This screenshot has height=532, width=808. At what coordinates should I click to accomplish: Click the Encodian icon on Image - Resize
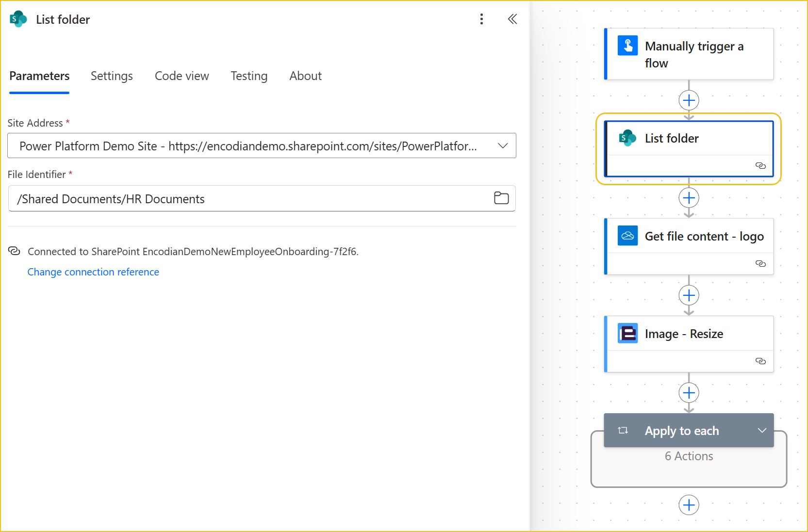(627, 334)
